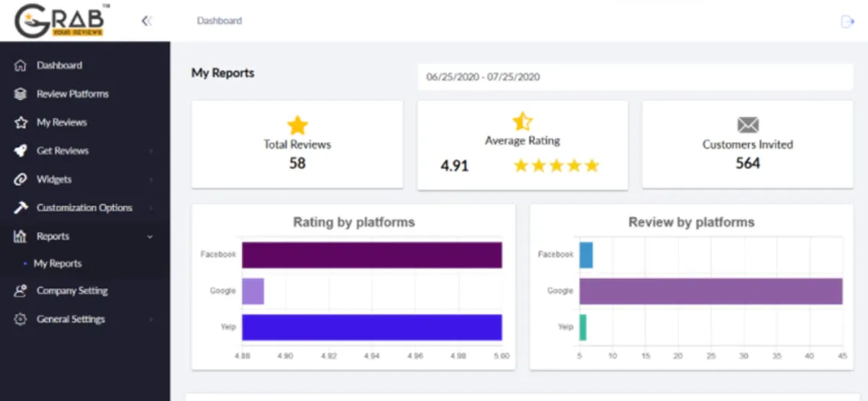This screenshot has width=868, height=401.
Task: Click the Reports bar chart icon
Action: click(20, 236)
